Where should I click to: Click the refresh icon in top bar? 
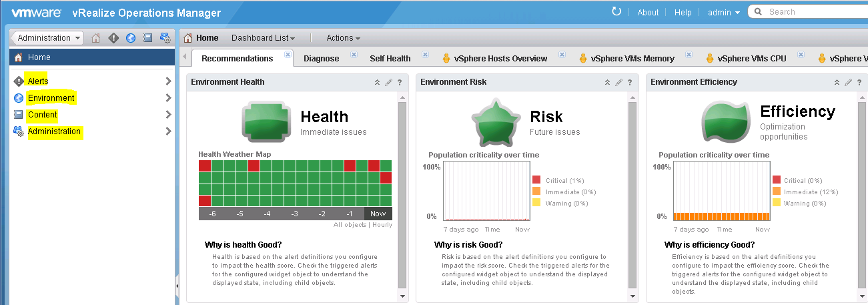[x=616, y=11]
